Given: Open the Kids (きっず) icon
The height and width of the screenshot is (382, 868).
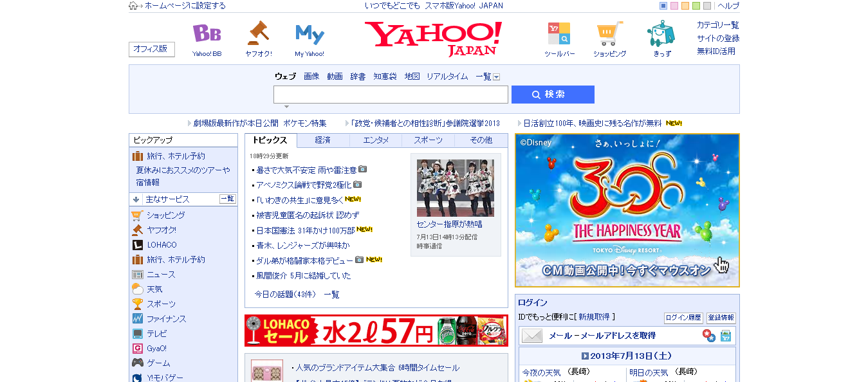Looking at the screenshot, I should click(661, 33).
